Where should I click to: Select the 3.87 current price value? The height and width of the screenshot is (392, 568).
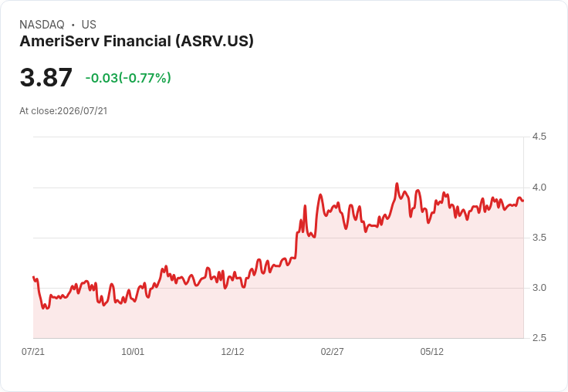46,77
